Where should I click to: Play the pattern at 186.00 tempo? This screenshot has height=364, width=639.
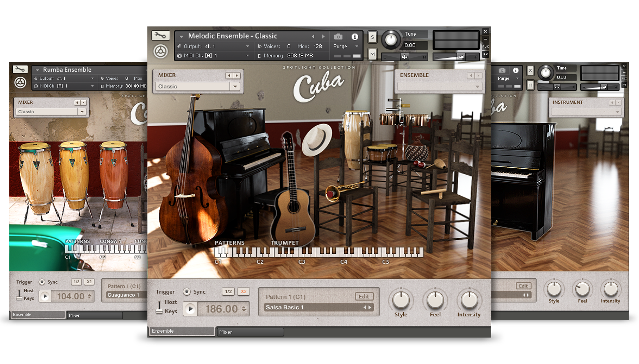coord(190,309)
